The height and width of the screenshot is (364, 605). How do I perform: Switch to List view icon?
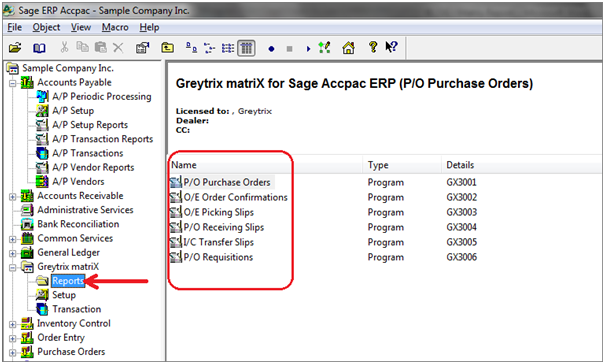228,48
